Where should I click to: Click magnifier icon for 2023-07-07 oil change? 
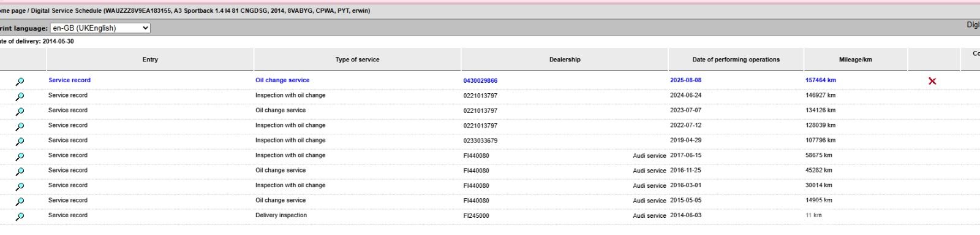[20, 112]
